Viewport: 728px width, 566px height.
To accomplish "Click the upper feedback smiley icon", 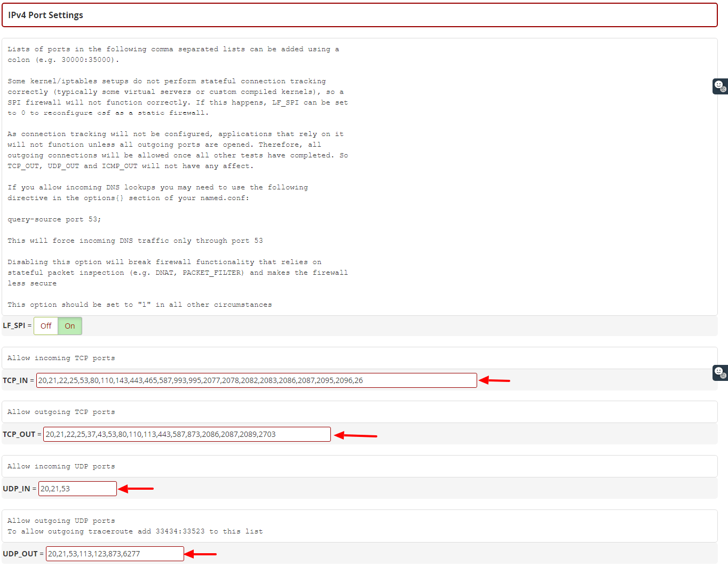I will coord(720,86).
